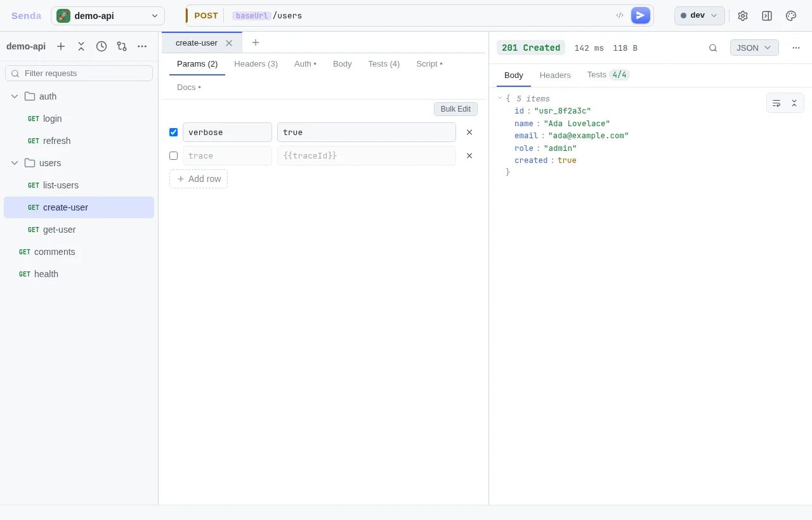
Task: Search the response body
Action: click(x=713, y=48)
